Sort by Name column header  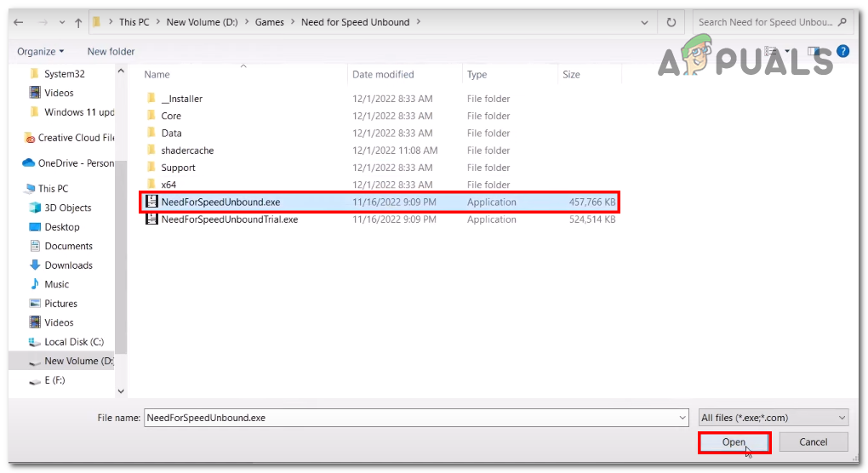[157, 75]
